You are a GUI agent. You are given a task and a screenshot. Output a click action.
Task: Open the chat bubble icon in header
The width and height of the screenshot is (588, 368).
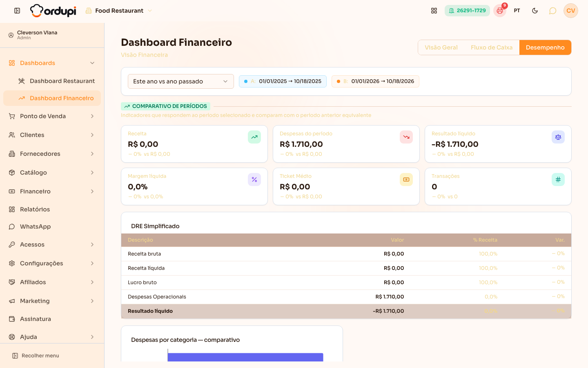[x=552, y=11]
